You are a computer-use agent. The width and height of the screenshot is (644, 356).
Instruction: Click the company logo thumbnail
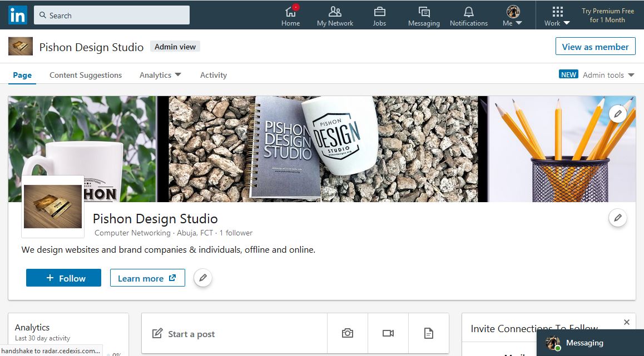pyautogui.click(x=53, y=206)
